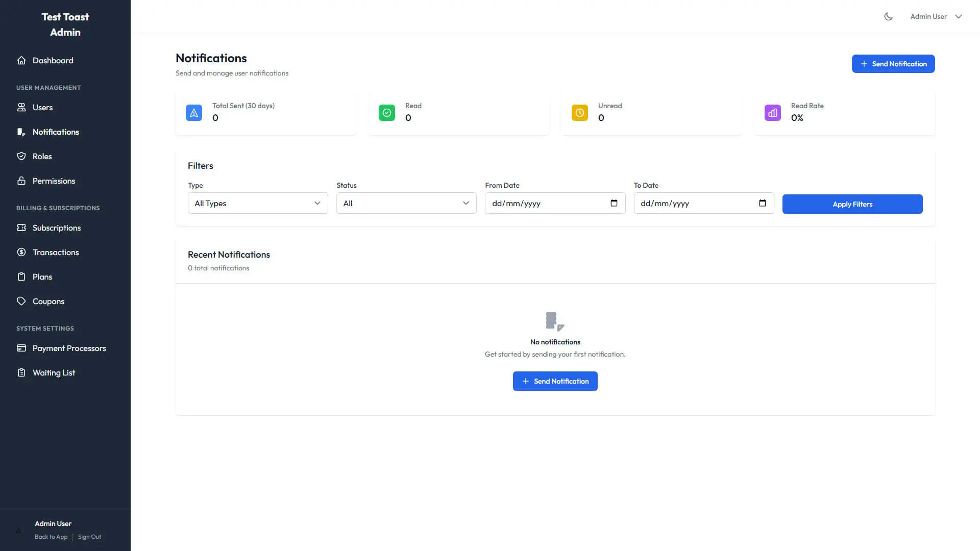Open the Payment Processors page
The height and width of the screenshot is (551, 980).
tap(69, 348)
